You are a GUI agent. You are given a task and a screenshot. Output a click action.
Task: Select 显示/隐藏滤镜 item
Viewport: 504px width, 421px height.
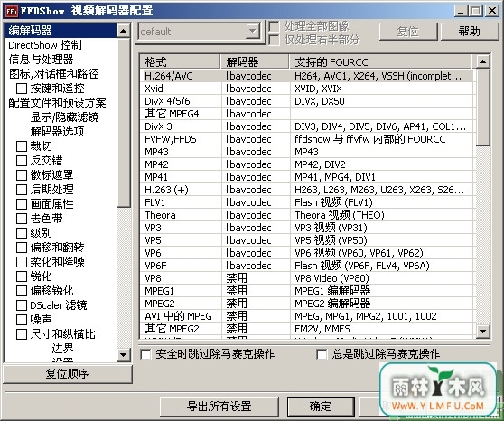64,117
